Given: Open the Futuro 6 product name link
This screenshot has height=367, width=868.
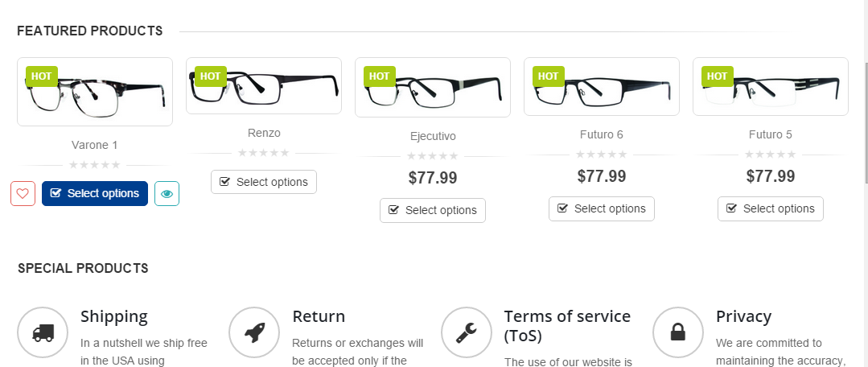Looking at the screenshot, I should coord(602,134).
